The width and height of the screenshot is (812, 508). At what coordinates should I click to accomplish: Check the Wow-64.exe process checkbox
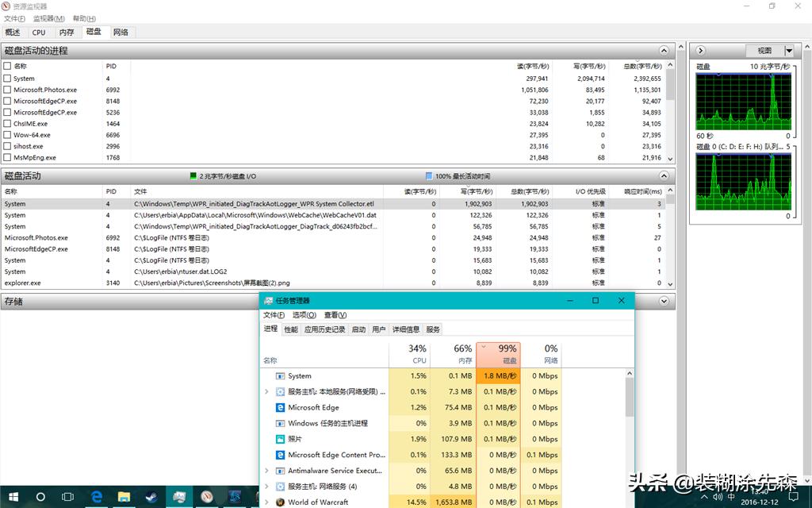point(7,135)
